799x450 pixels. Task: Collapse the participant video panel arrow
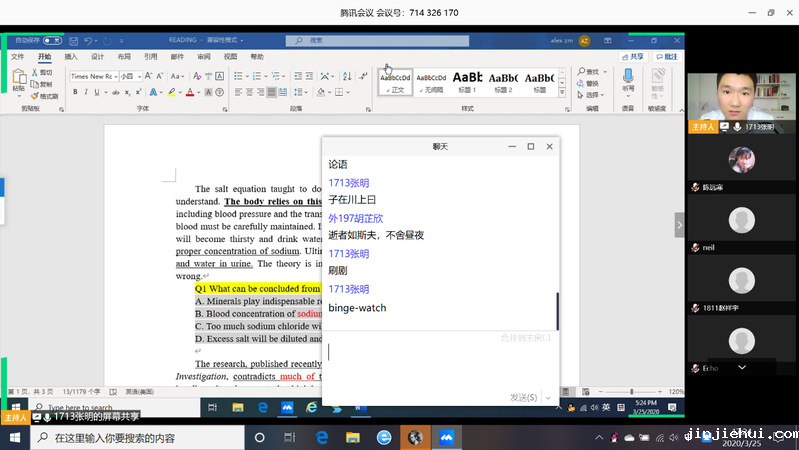pos(679,225)
